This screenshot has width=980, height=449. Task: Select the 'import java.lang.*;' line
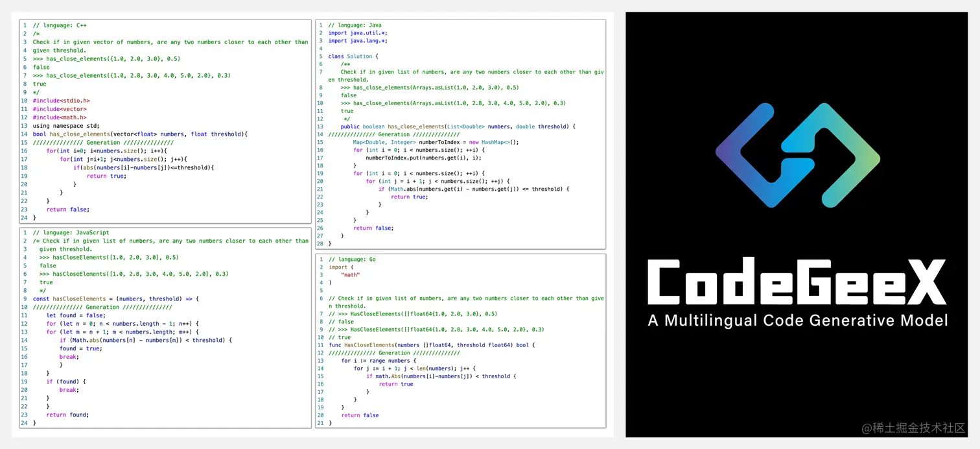coord(358,41)
